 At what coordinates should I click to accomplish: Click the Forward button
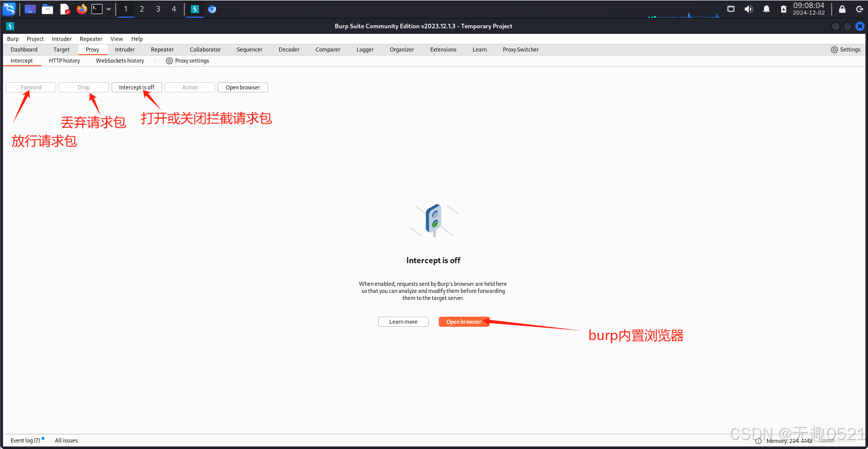tap(31, 87)
